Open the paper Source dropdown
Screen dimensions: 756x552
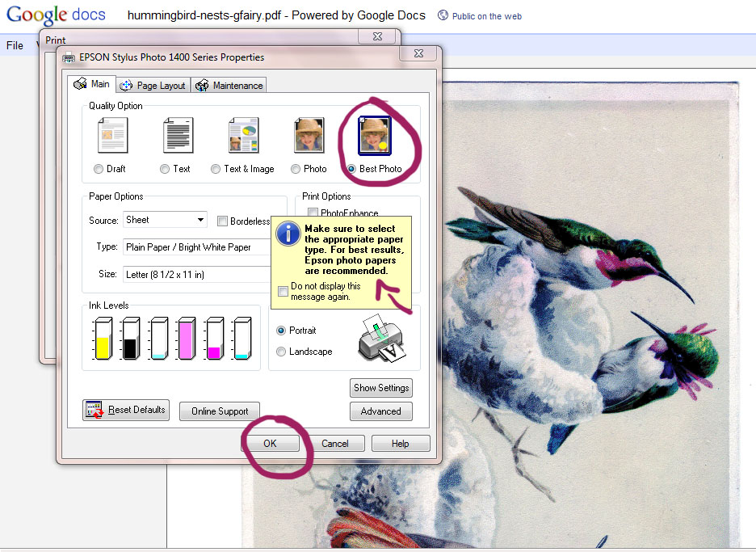165,220
